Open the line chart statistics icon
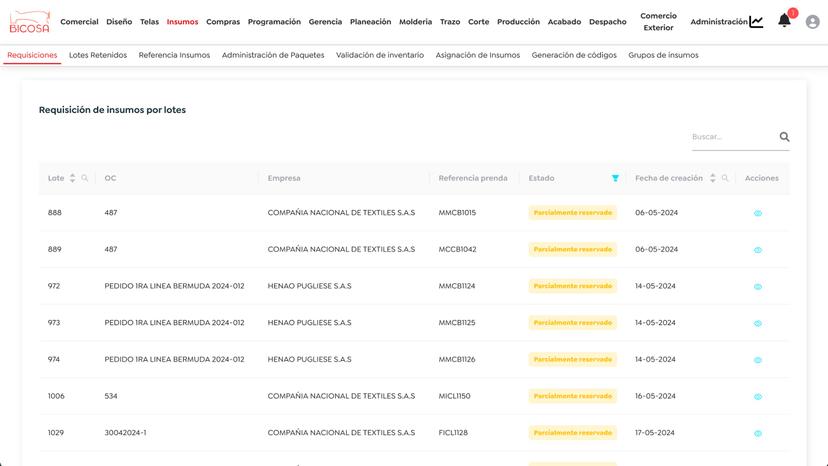 pos(756,21)
